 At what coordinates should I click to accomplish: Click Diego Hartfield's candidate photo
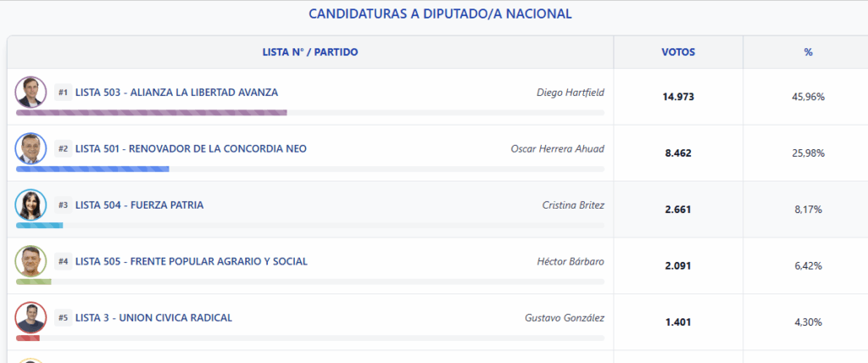[x=31, y=92]
